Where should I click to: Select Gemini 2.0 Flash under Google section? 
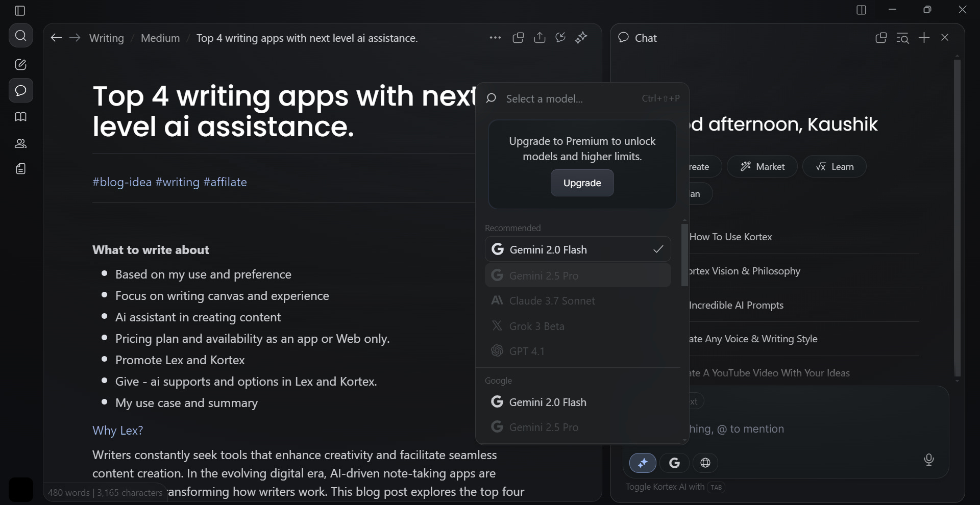coord(578,402)
